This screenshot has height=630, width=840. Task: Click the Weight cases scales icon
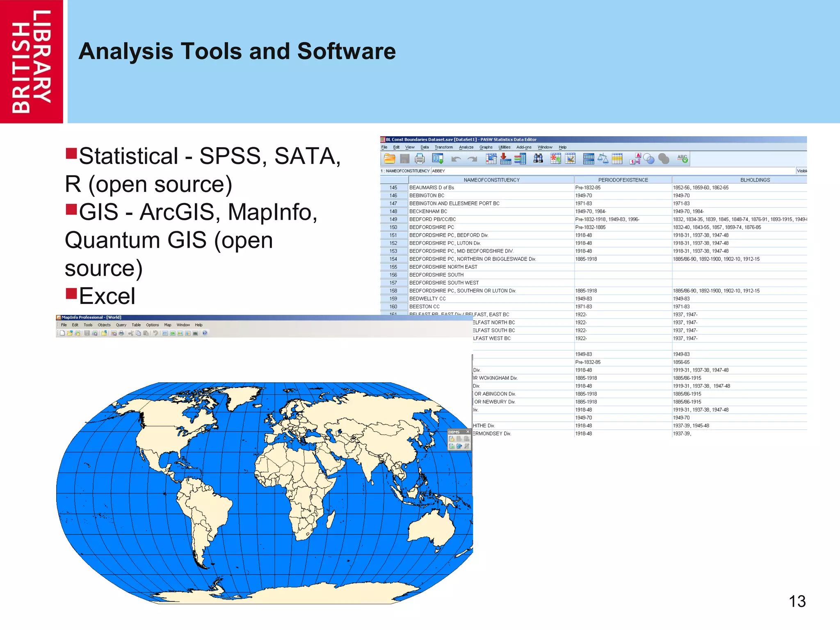603,159
